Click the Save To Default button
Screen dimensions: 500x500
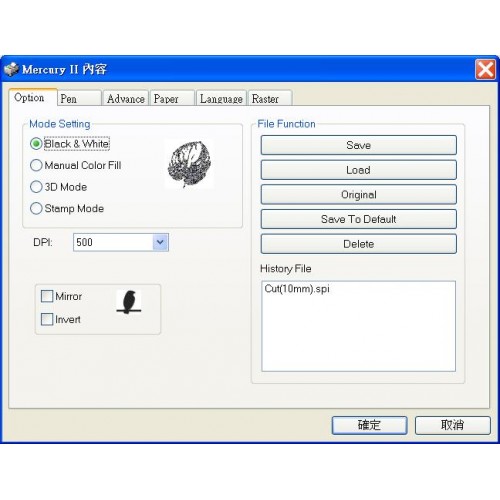[359, 219]
